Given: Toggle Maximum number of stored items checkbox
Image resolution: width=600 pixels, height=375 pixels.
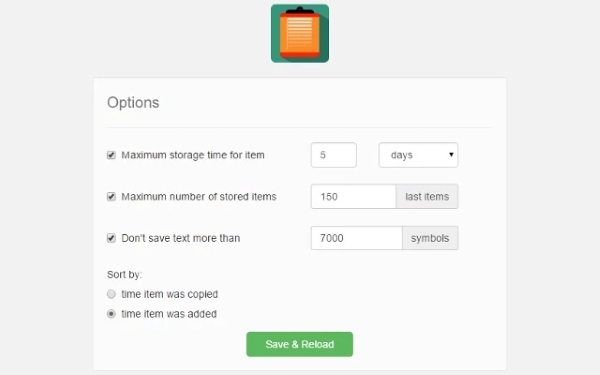Looking at the screenshot, I should (111, 196).
